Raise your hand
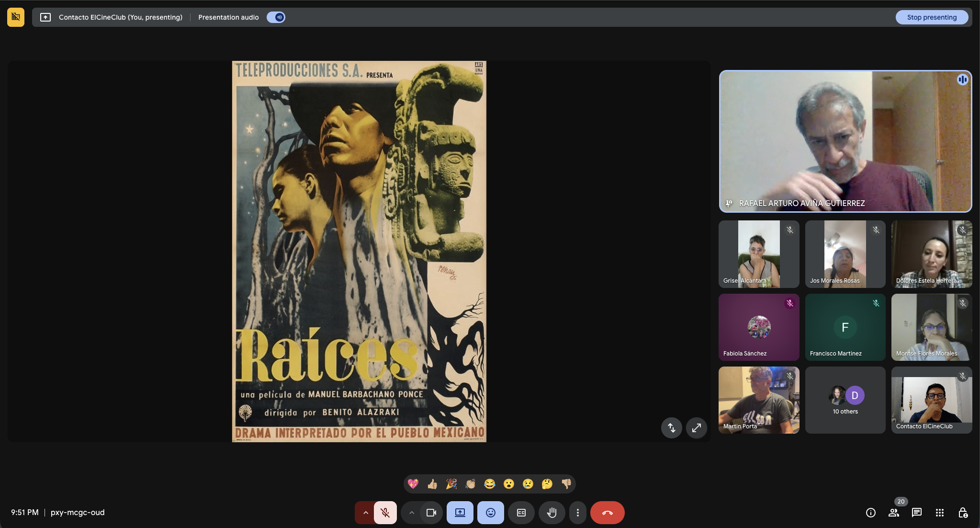Image resolution: width=980 pixels, height=528 pixels. pos(552,513)
